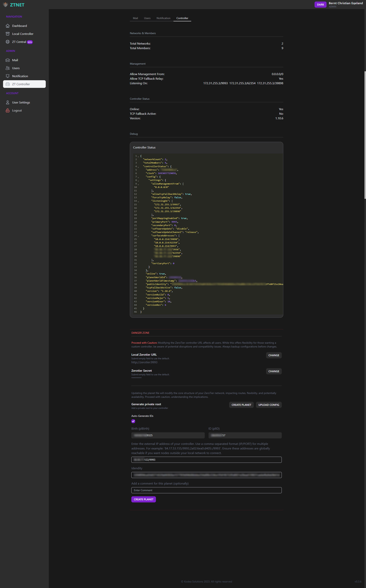The width and height of the screenshot is (366, 588).
Task: Open the Dashboard page
Action: [x=19, y=26]
